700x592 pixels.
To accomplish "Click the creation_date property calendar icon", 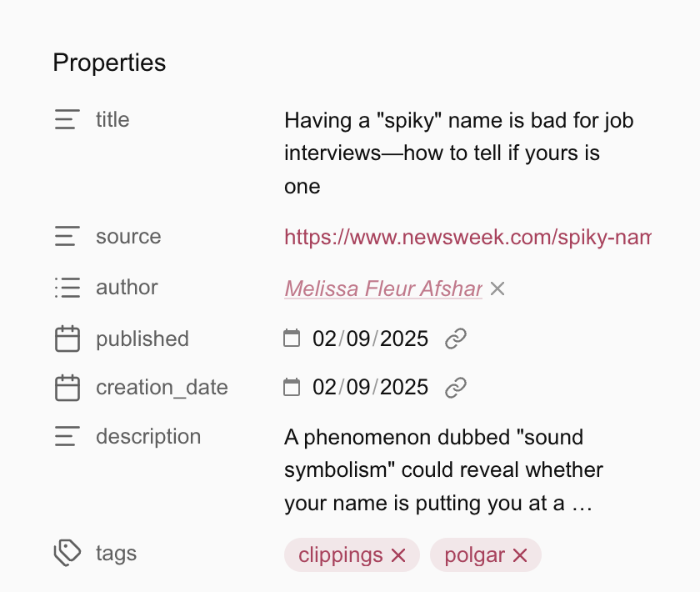I will pyautogui.click(x=67, y=388).
